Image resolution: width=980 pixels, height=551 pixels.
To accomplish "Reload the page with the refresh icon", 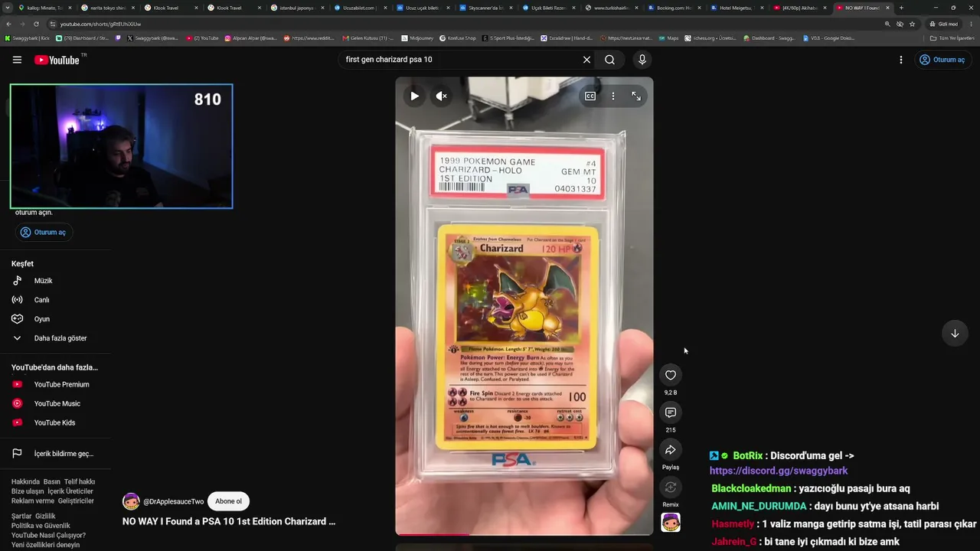I will pos(36,24).
